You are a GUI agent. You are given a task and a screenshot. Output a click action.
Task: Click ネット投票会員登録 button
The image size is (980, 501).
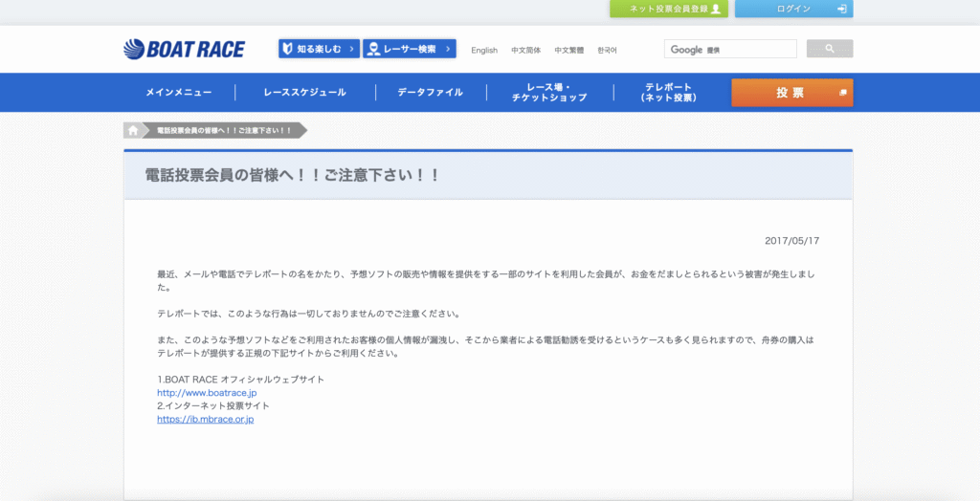point(669,9)
